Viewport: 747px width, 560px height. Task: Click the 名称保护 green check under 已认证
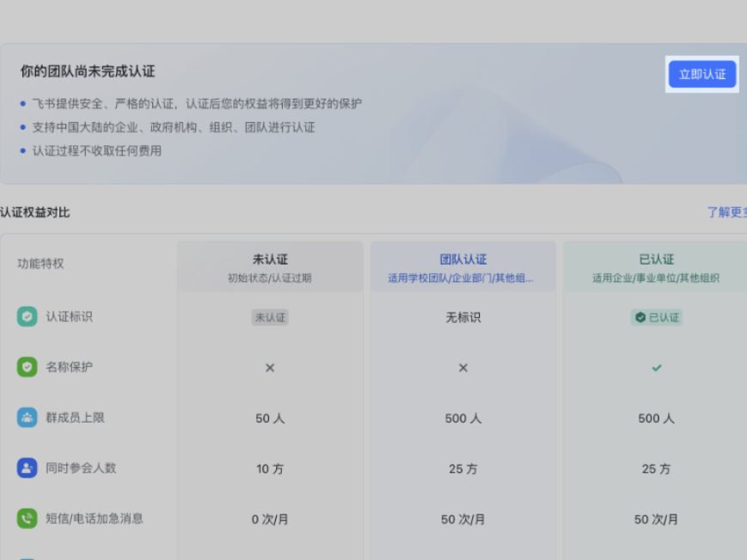coord(657,368)
